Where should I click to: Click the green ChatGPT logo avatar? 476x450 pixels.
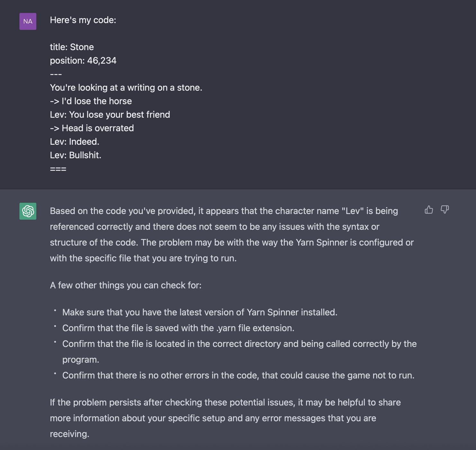[28, 211]
